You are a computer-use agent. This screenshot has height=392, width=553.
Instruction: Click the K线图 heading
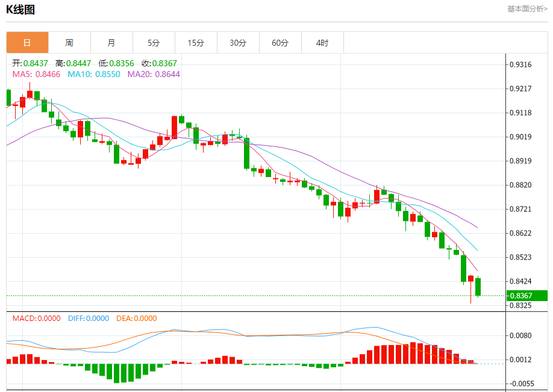20,10
